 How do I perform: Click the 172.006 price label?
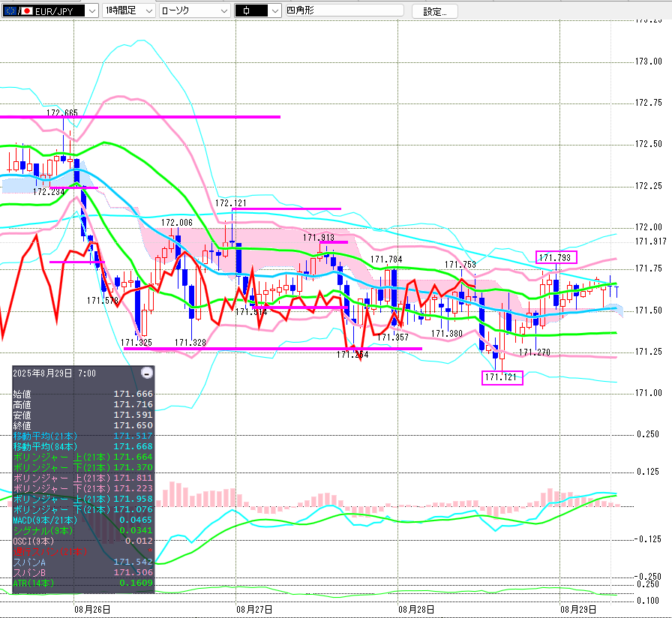click(177, 223)
